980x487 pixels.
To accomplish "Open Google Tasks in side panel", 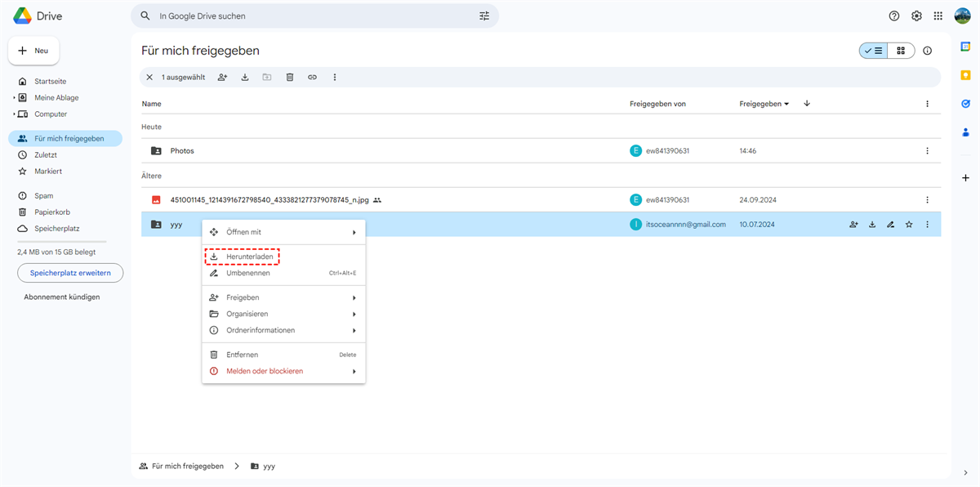I will (966, 104).
